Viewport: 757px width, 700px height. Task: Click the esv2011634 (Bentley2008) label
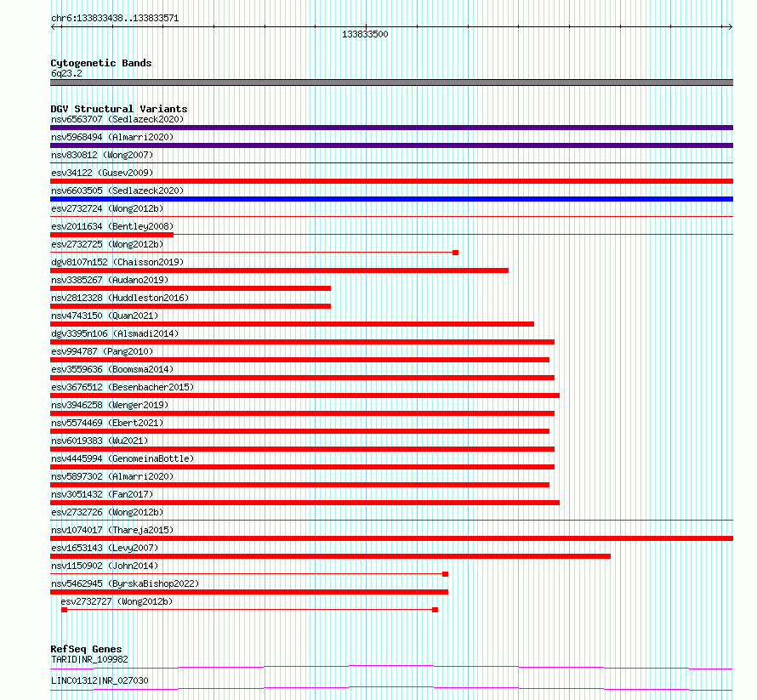click(x=112, y=226)
